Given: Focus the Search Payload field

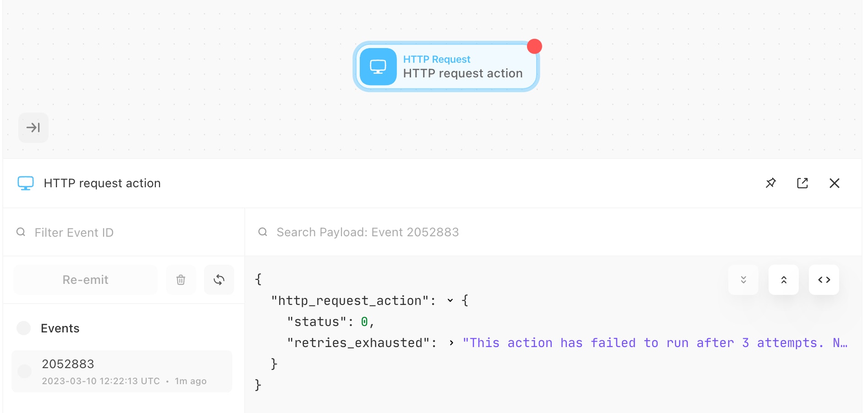Looking at the screenshot, I should pos(553,232).
